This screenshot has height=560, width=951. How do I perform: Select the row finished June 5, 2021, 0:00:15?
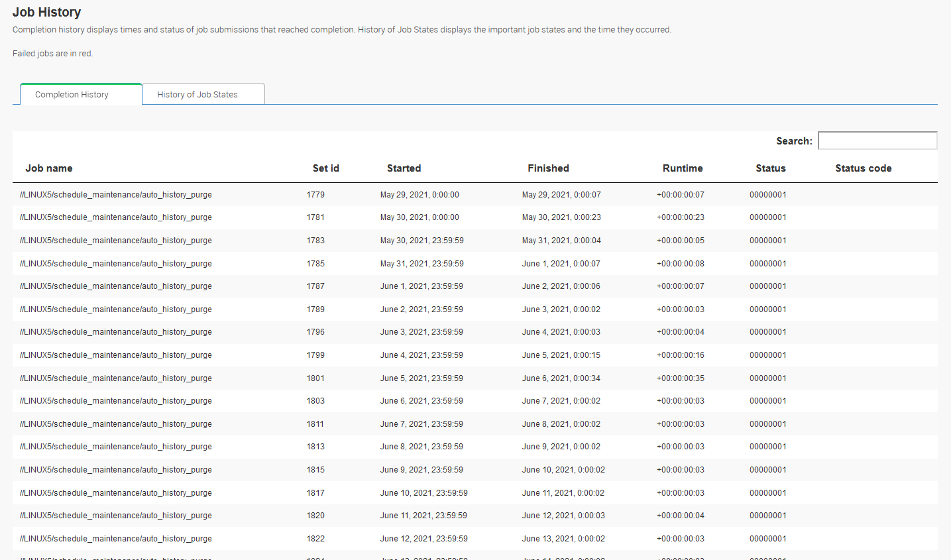(x=561, y=355)
